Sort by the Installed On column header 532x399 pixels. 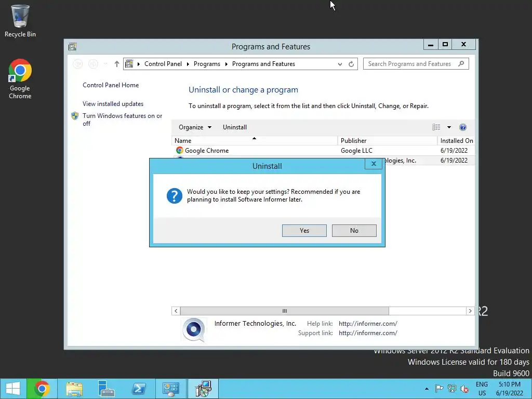point(456,140)
